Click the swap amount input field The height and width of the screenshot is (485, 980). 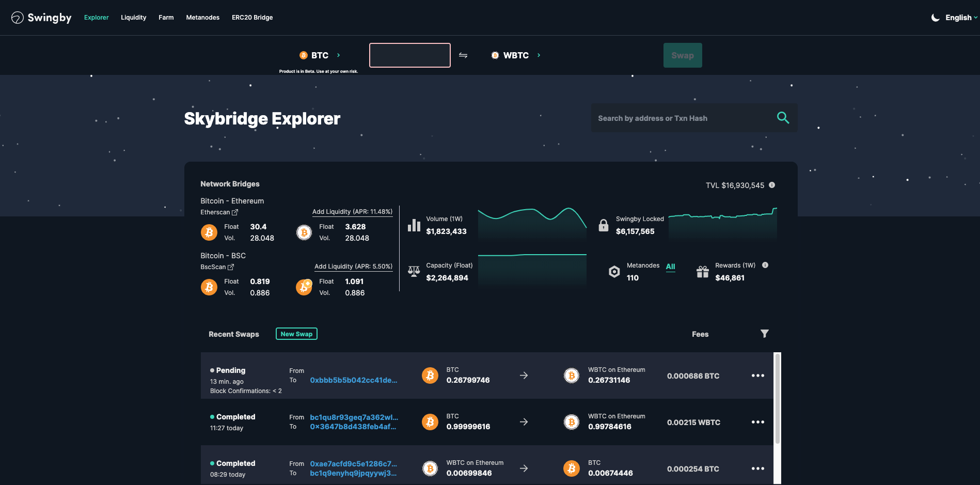(x=410, y=55)
